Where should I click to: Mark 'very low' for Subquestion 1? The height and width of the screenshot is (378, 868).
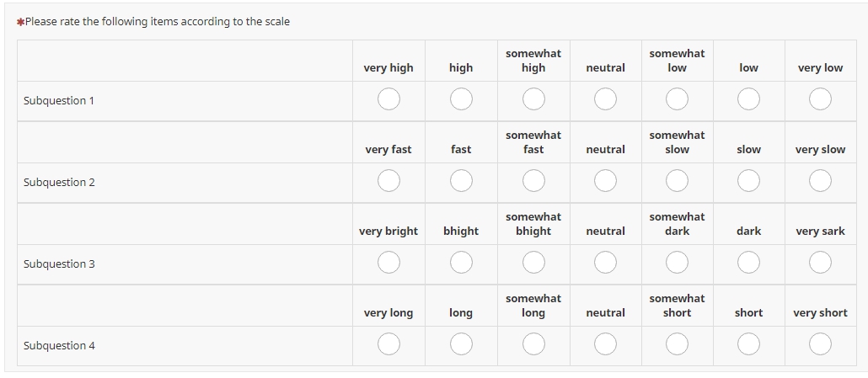click(x=820, y=99)
